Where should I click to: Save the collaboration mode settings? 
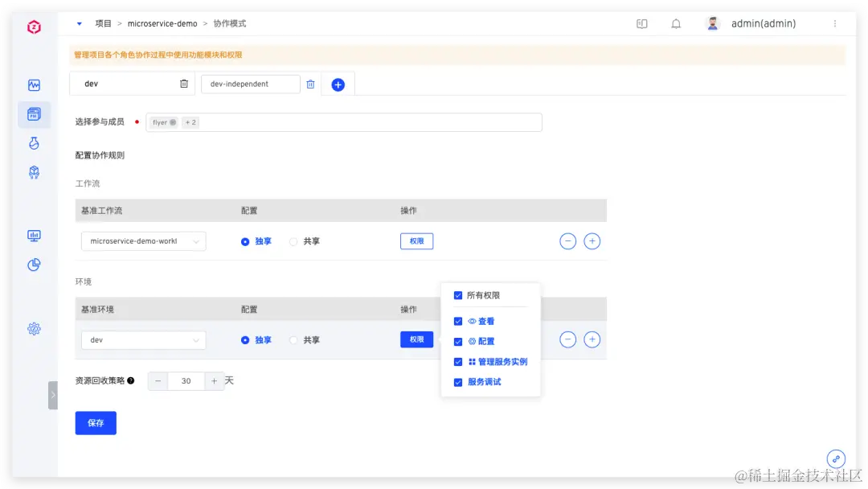(x=96, y=423)
